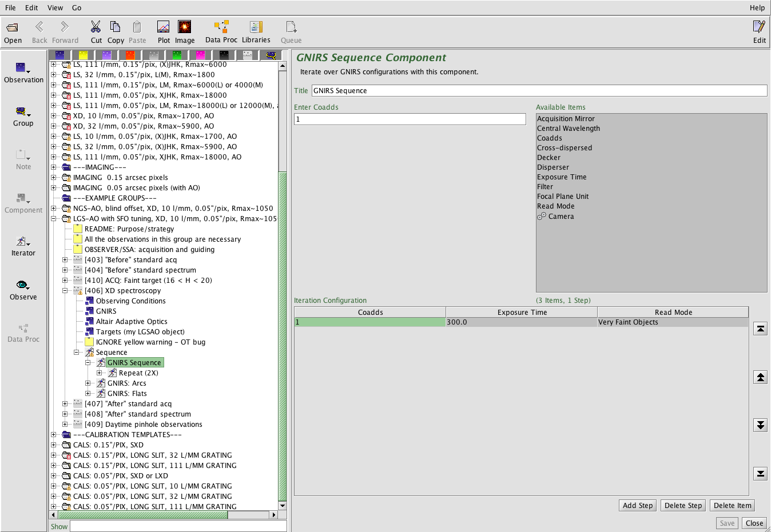Select Acquisition Mirror in Available Items

click(x=566, y=119)
